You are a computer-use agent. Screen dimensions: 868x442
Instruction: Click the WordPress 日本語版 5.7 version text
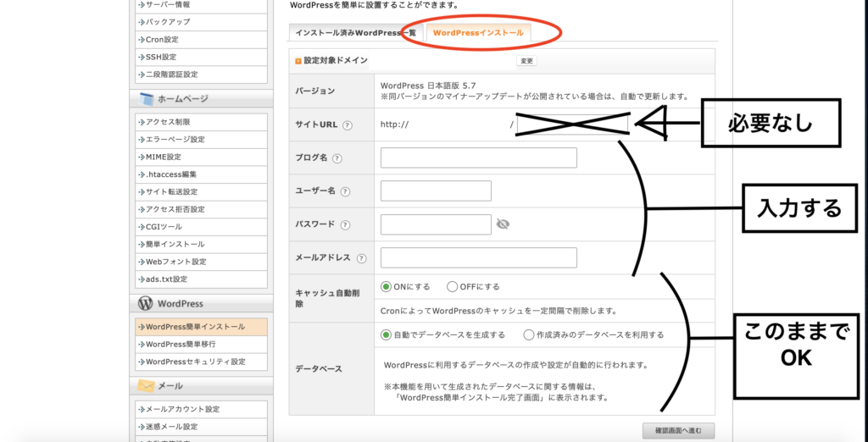click(x=428, y=86)
